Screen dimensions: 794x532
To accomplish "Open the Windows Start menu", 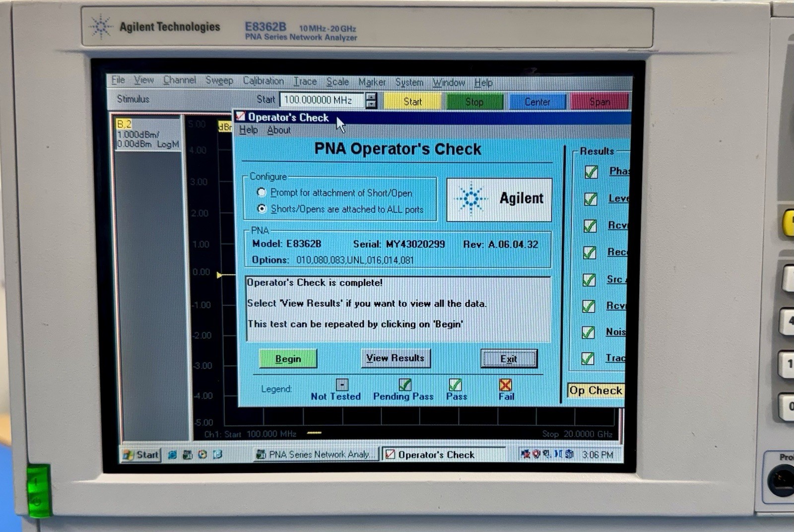I will tap(141, 455).
